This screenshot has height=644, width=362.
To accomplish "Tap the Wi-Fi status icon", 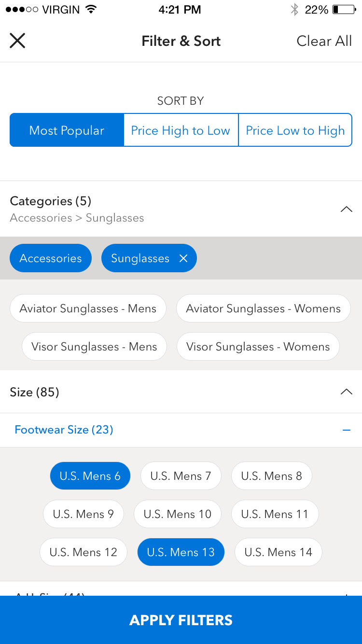I will click(x=90, y=10).
